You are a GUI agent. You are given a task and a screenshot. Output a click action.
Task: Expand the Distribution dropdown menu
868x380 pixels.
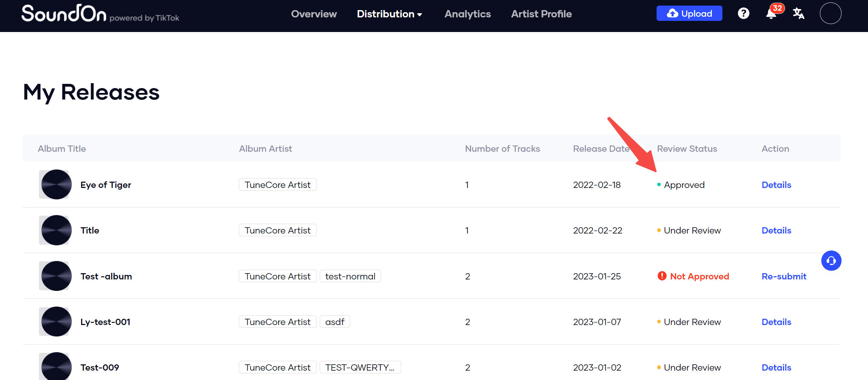pyautogui.click(x=389, y=14)
